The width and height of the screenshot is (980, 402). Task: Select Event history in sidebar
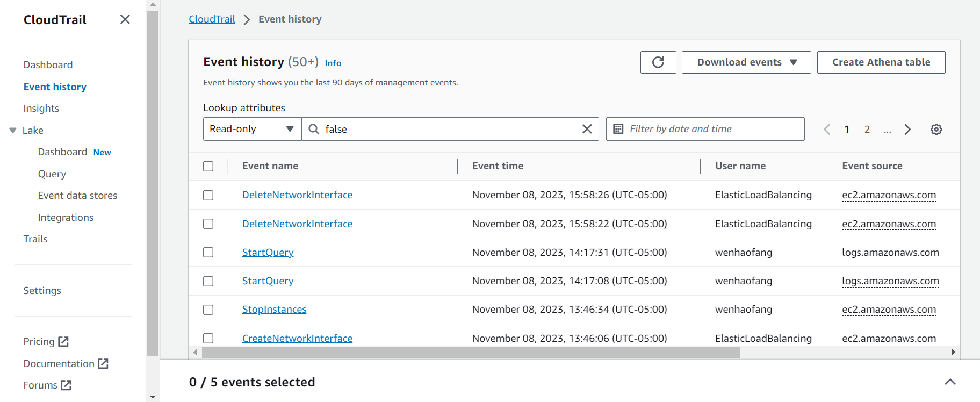point(55,87)
